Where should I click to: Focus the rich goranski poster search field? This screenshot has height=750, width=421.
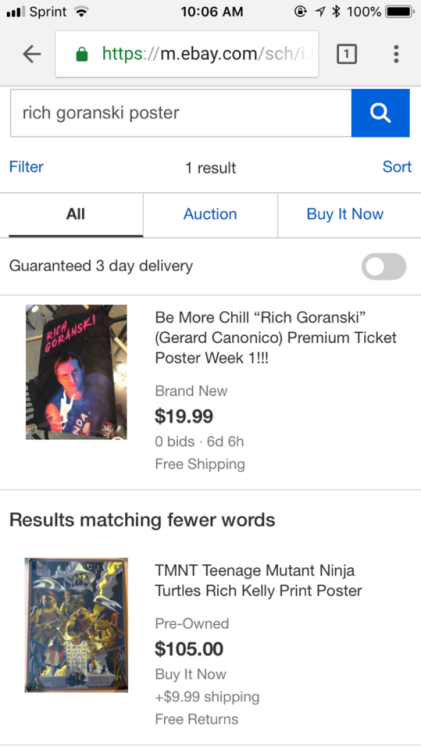[181, 113]
